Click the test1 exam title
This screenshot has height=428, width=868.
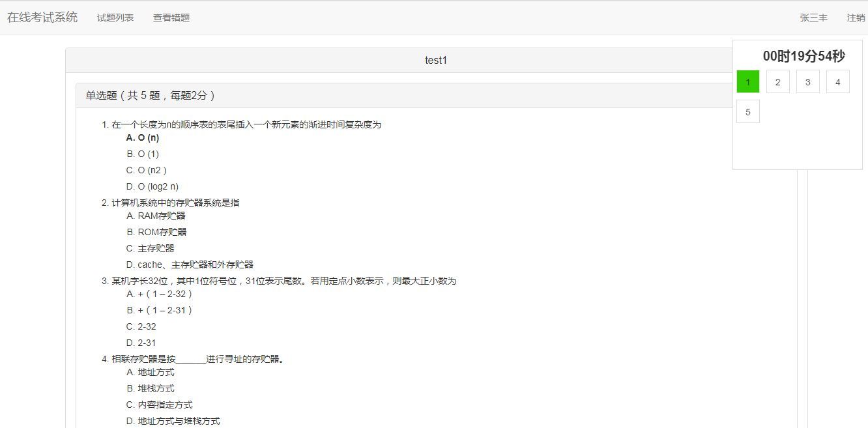coord(436,60)
